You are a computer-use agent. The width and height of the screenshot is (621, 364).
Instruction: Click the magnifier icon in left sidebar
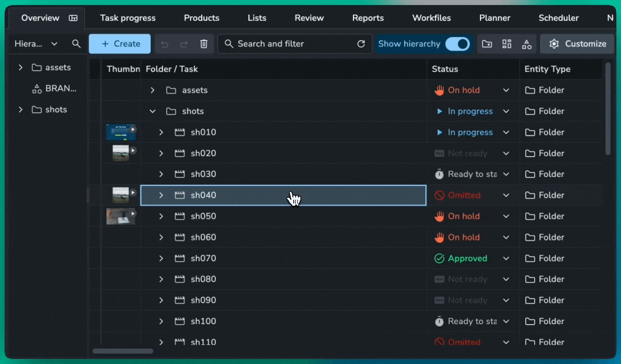pyautogui.click(x=76, y=44)
